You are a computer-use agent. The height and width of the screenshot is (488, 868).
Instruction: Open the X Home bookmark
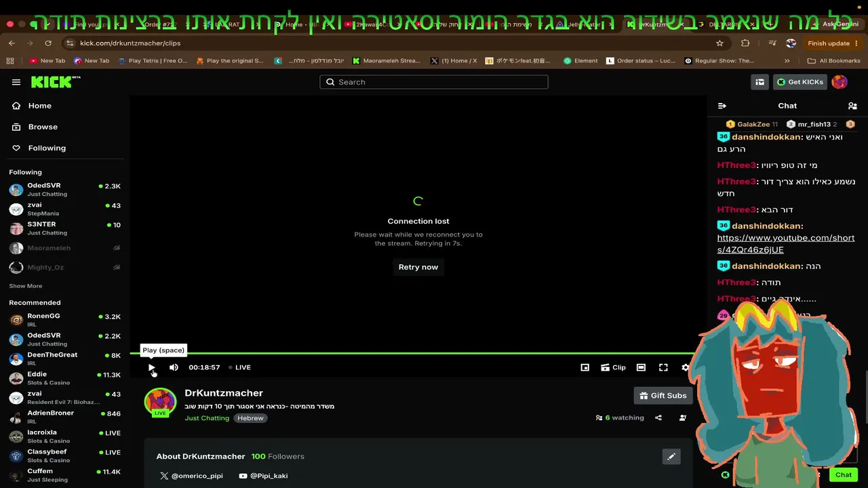click(454, 60)
